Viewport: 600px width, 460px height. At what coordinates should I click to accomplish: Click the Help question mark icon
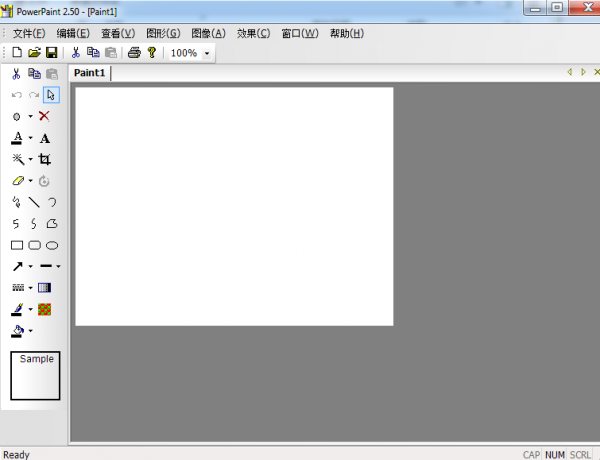tap(152, 52)
